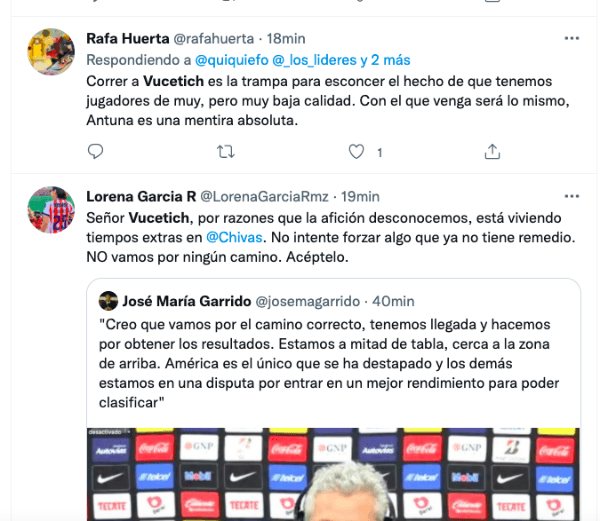Open the 18min timestamp on Rafa's tweet
Image resolution: width=600 pixels, height=521 pixels.
click(286, 39)
